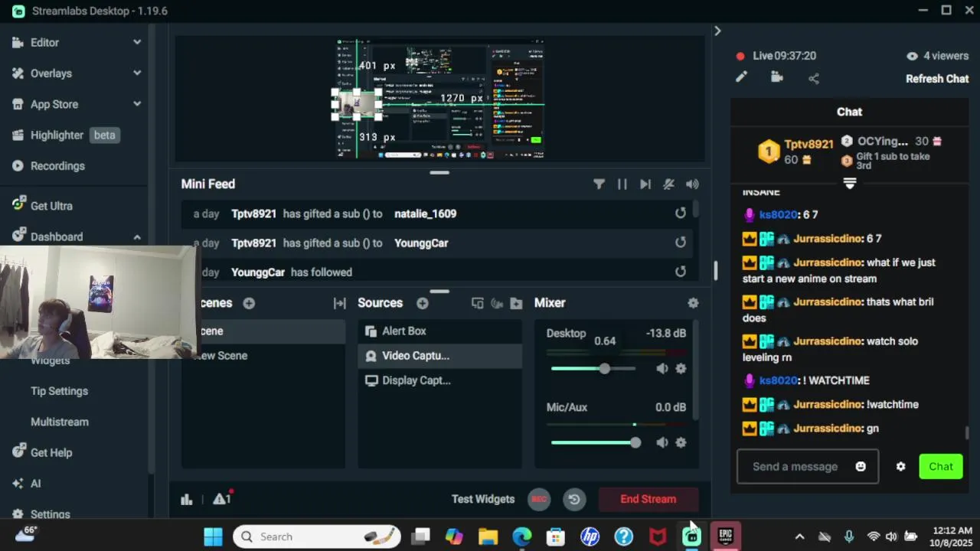
Task: Toggle the replay buffer button
Action: click(x=574, y=499)
